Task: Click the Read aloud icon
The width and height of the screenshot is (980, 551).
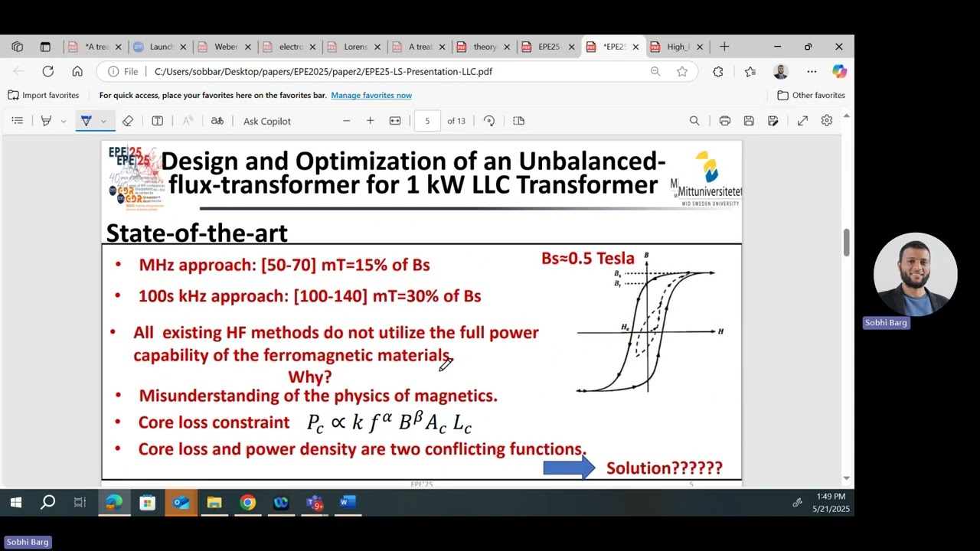Action: pyautogui.click(x=188, y=121)
